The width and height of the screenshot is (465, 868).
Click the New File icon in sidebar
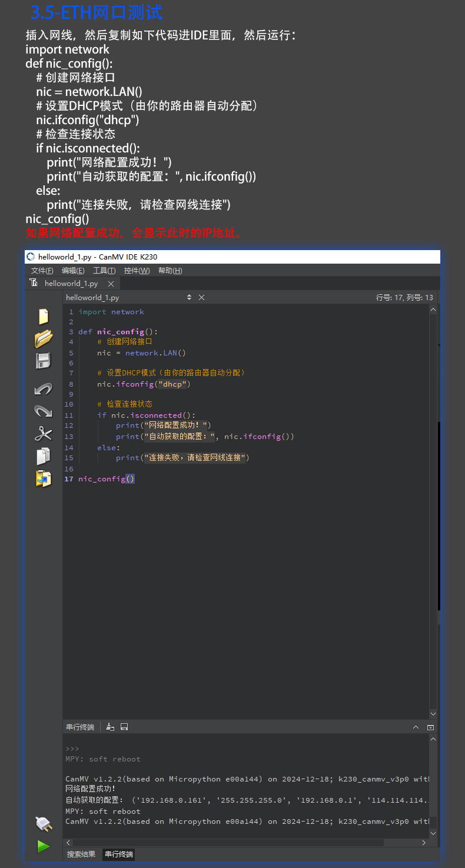(43, 317)
